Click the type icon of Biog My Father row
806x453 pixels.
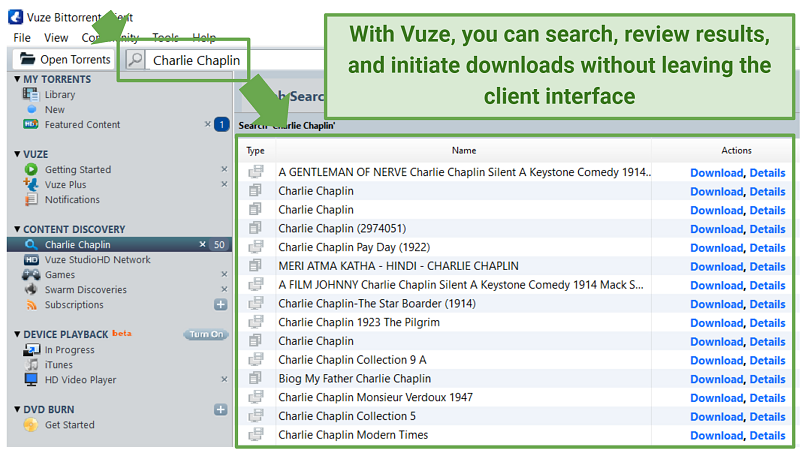[x=255, y=378]
